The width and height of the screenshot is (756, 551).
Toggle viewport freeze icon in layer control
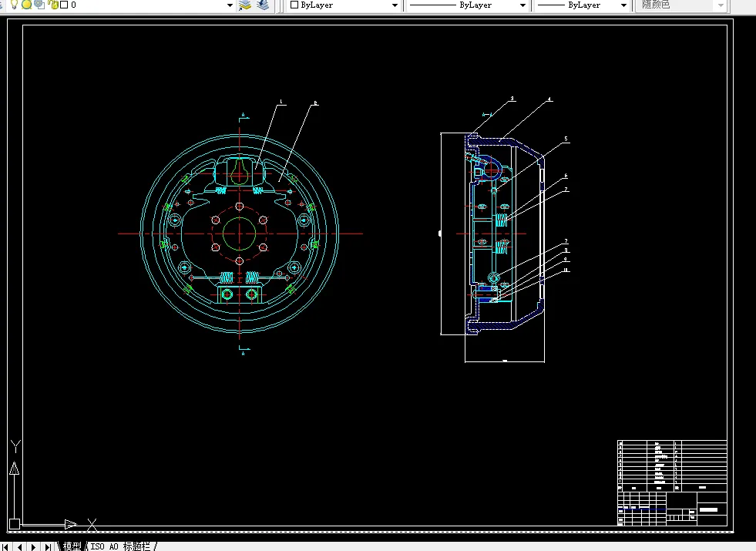tap(39, 5)
